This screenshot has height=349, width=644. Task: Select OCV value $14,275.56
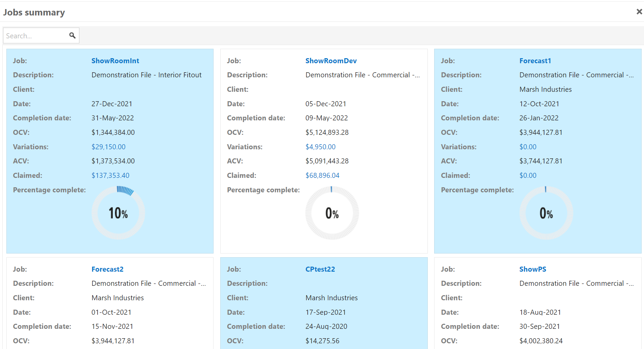(322, 341)
